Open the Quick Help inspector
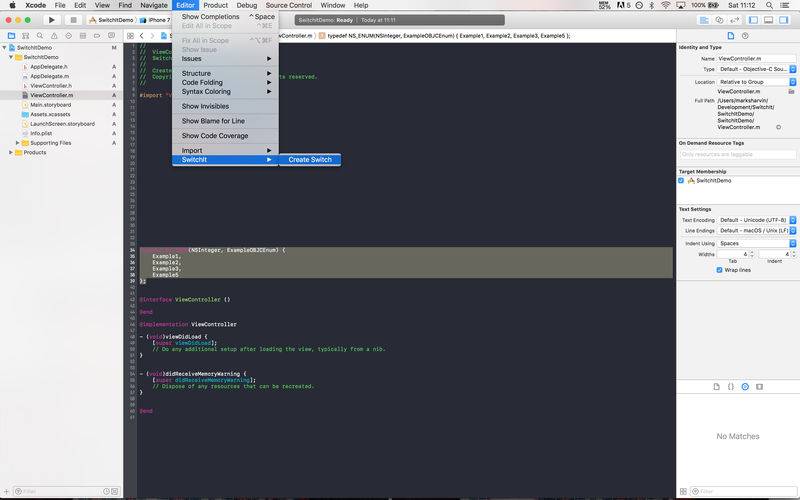 pos(745,36)
